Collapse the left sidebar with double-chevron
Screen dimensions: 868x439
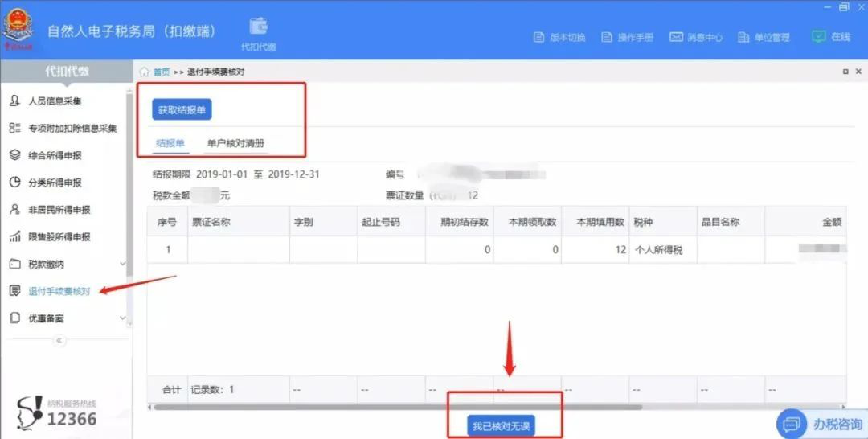pos(59,341)
